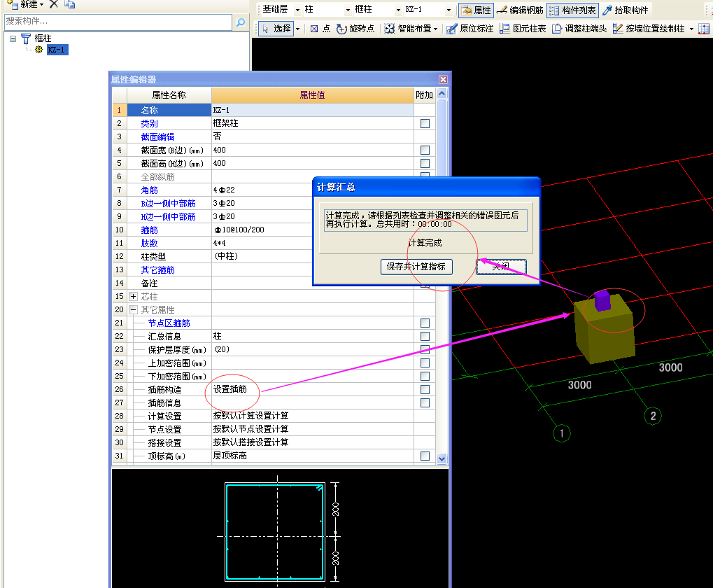This screenshot has height=588, width=713.
Task: Select KZ-1 in the component tree
Action: (57, 50)
